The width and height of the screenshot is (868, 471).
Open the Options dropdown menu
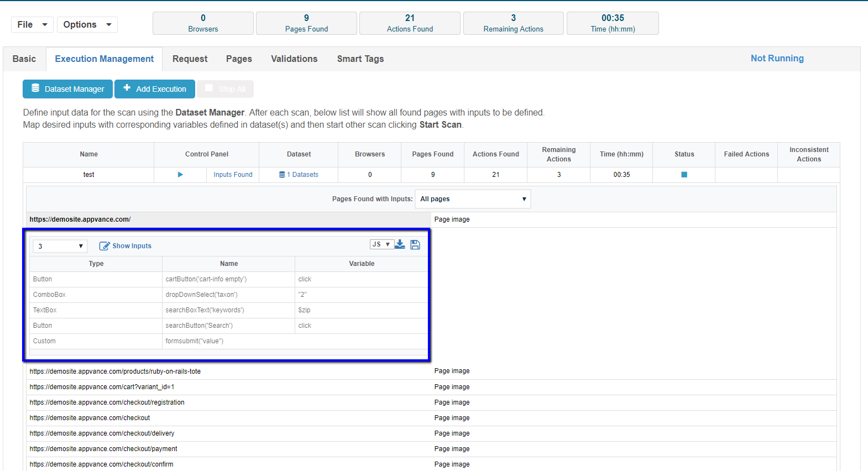87,24
